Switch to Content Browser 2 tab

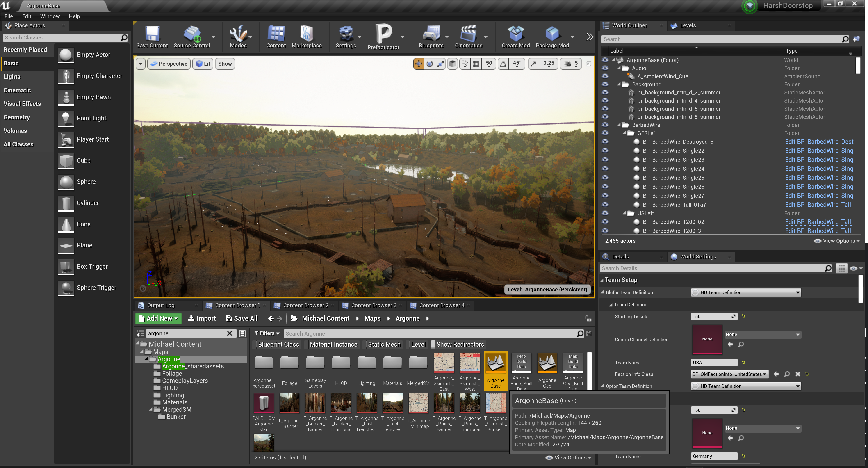point(305,305)
